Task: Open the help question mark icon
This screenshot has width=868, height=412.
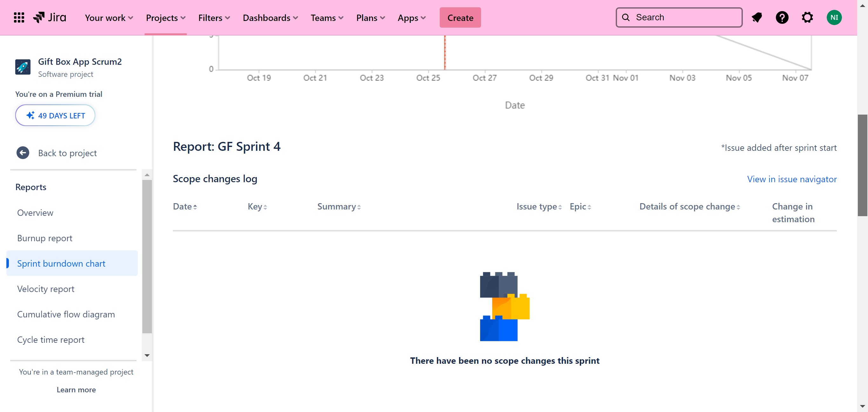Action: point(782,17)
